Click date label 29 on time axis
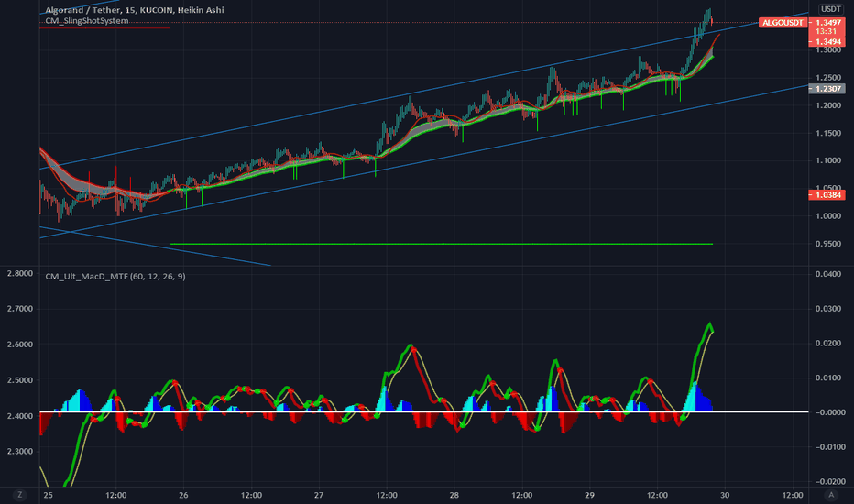This screenshot has width=854, height=504. point(589,495)
